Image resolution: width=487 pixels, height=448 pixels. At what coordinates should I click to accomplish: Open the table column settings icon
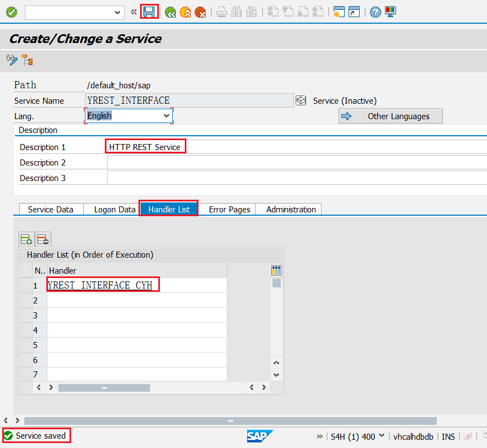click(x=276, y=270)
